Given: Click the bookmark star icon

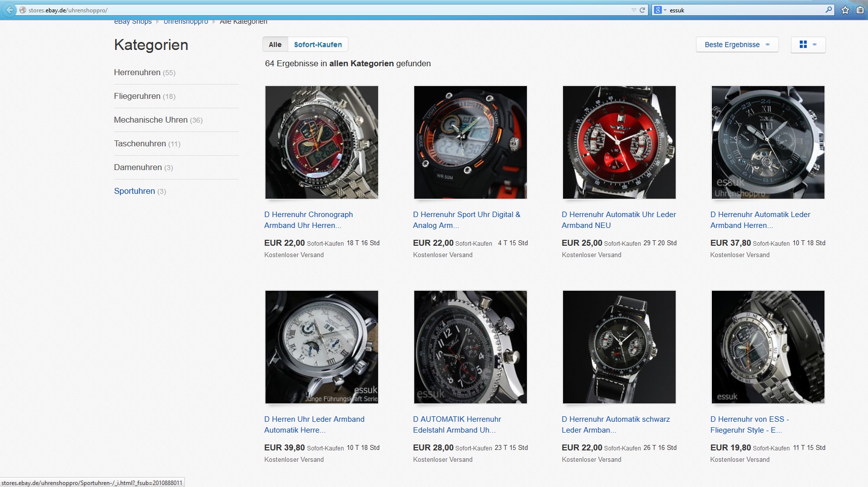Looking at the screenshot, I should pos(845,10).
